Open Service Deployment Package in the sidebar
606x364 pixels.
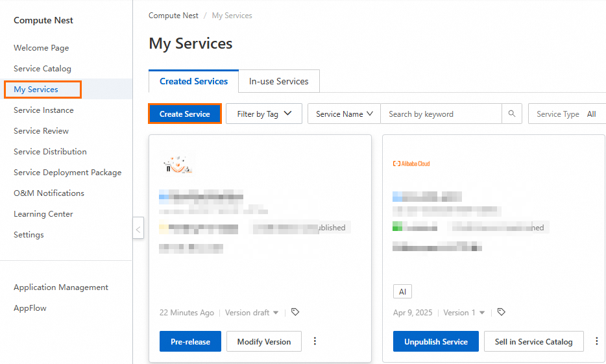click(x=67, y=173)
